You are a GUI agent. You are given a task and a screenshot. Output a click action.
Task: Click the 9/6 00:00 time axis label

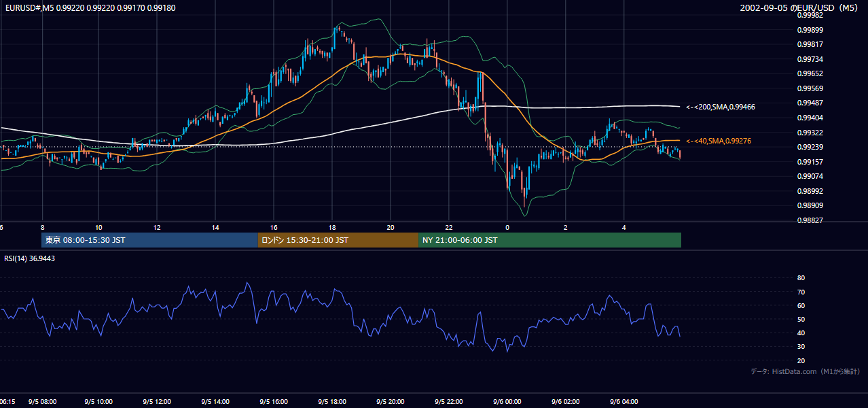[x=507, y=402]
